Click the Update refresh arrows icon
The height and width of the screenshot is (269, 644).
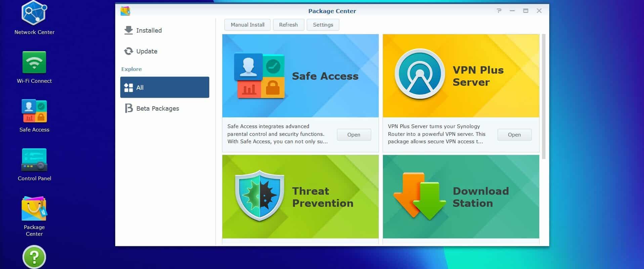click(x=128, y=51)
